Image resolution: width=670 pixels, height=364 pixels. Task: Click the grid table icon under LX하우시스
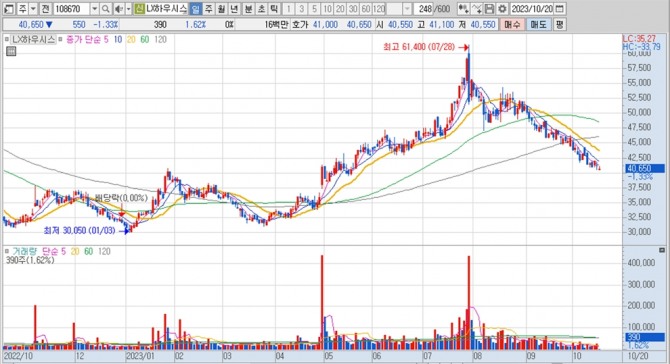tap(11, 52)
